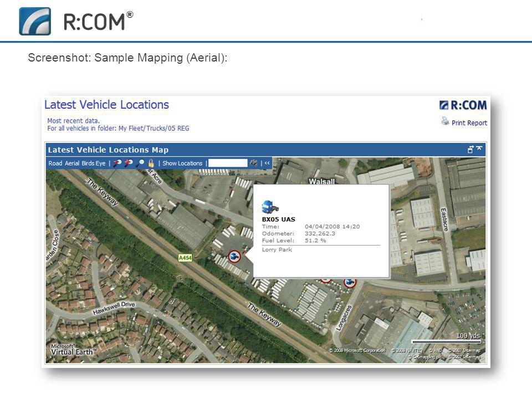The height and width of the screenshot is (399, 532).
Task: Click the second red-cross zoom magnifier icon
Action: [129, 163]
